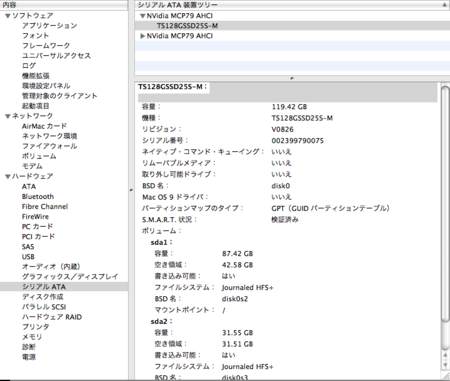The width and height of the screenshot is (450, 381).
Task: Select フォント in the sidebar
Action: (x=36, y=36)
